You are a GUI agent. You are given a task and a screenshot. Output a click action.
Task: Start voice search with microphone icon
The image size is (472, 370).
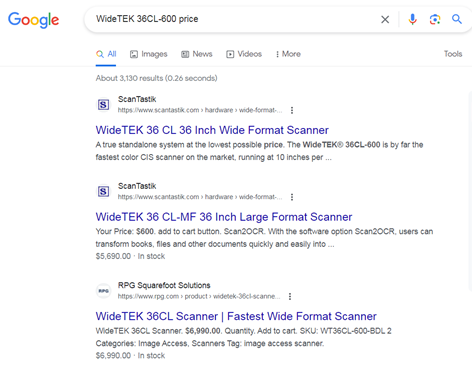[x=412, y=19]
